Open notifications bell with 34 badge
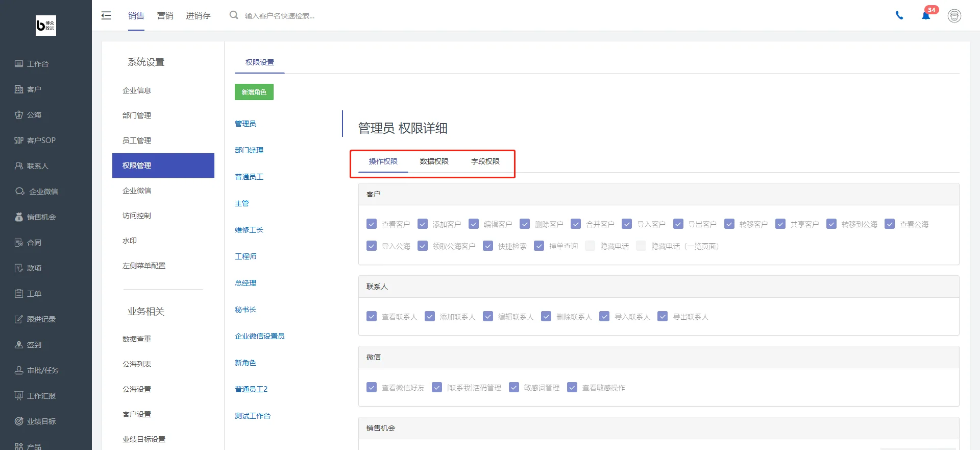 (926, 15)
